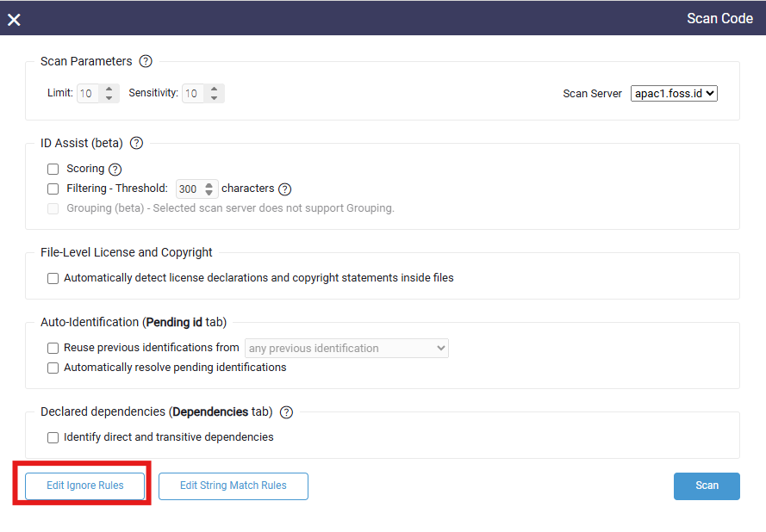Decrease the Sensitivity value with down arrow

[215, 98]
